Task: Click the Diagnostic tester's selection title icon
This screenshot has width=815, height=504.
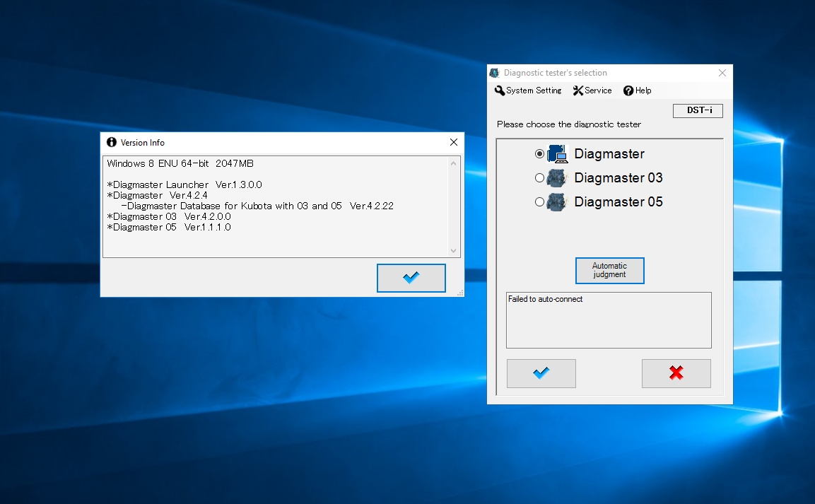Action: coord(494,73)
